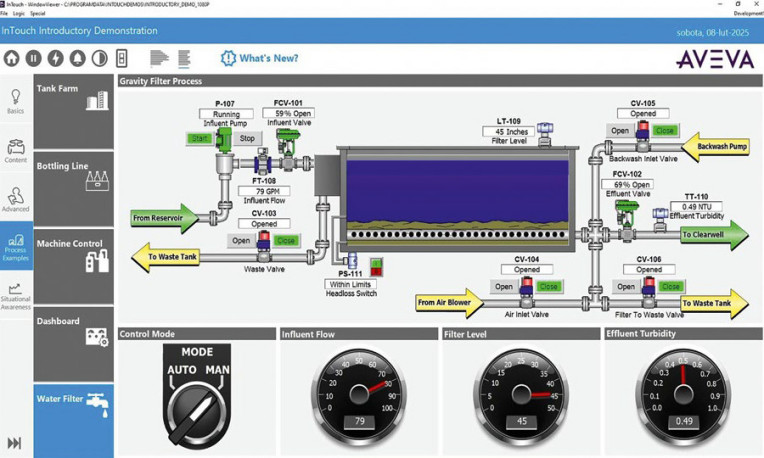Click the lightning bolt icon in the toolbar

click(x=56, y=58)
